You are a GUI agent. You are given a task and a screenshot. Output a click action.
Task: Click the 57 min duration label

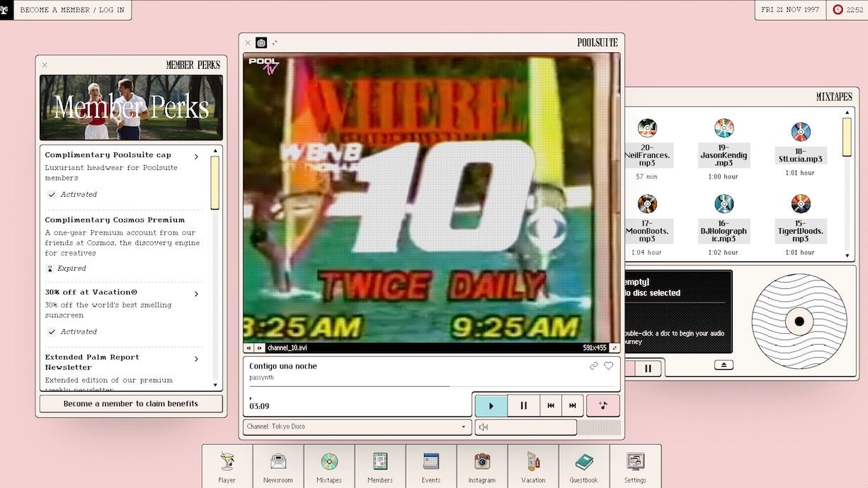coord(646,177)
